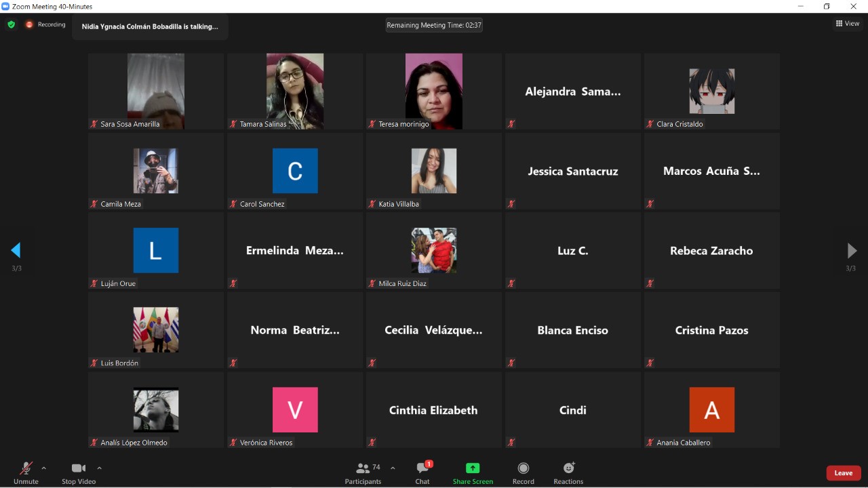Click the muted mic icon beside Carol Sanchez
This screenshot has height=488, width=868.
(233, 204)
